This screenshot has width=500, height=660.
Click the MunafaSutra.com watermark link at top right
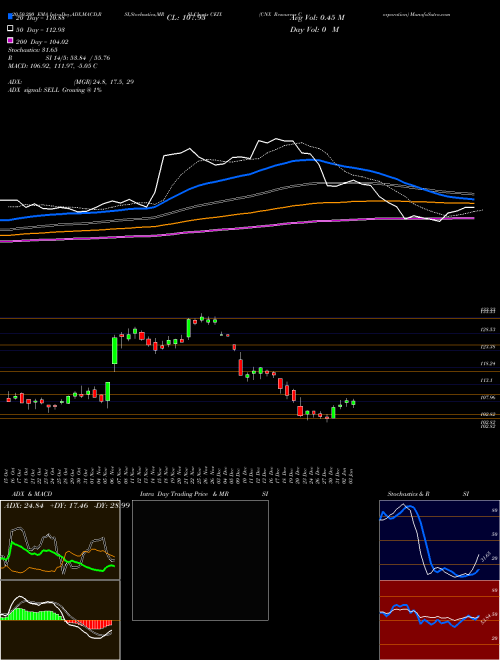[x=429, y=14]
